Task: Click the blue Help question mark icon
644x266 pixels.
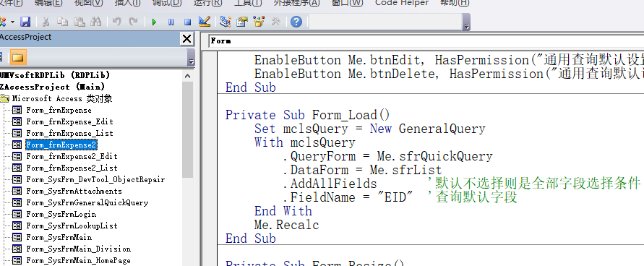Action: [x=296, y=22]
